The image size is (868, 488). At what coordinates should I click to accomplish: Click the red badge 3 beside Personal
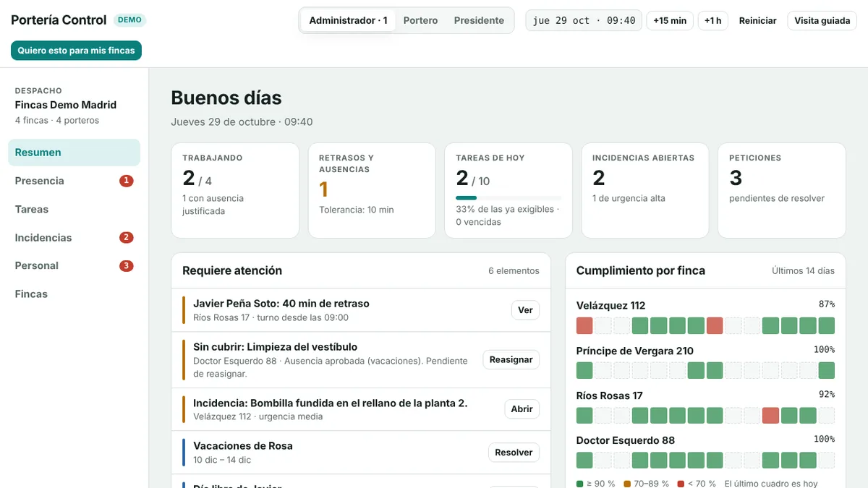[127, 265]
